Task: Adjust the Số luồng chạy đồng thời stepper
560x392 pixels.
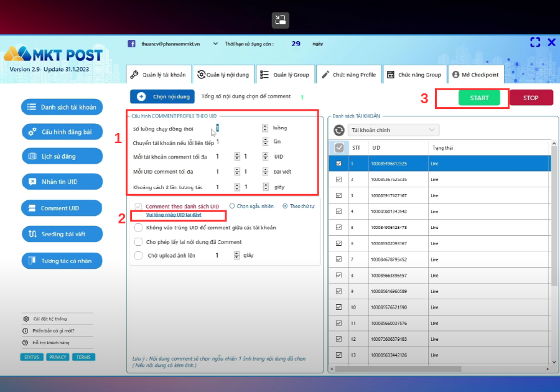Action: (265, 128)
